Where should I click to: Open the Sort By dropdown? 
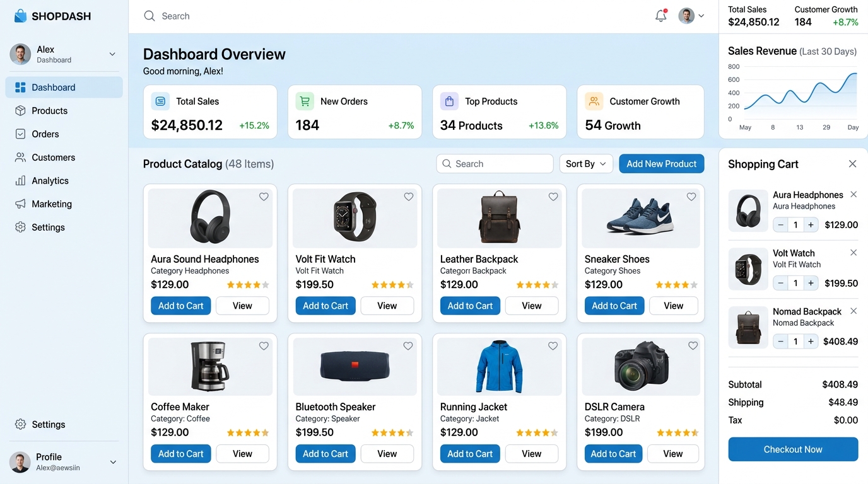(586, 164)
